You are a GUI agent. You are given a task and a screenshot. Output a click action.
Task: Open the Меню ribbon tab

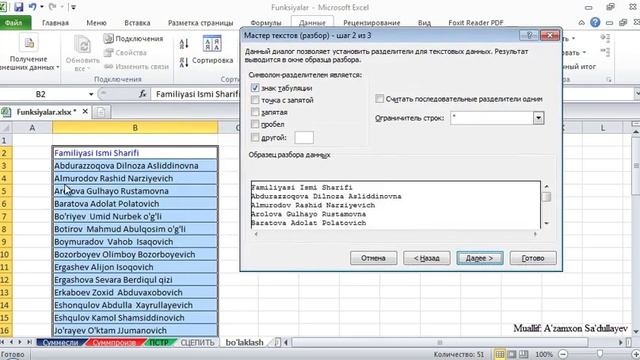coord(96,23)
